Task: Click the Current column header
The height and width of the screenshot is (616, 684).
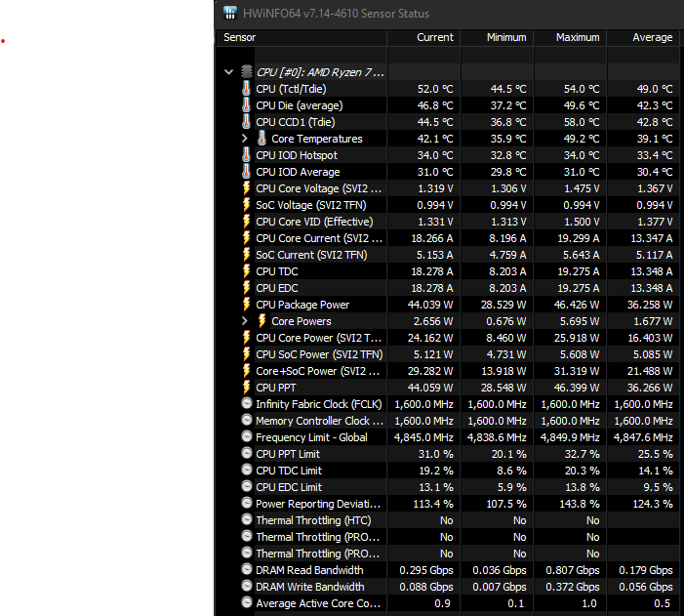Action: [x=423, y=37]
